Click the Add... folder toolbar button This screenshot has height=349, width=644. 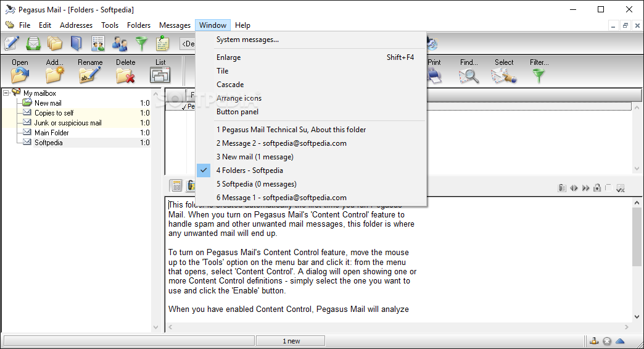coord(55,70)
